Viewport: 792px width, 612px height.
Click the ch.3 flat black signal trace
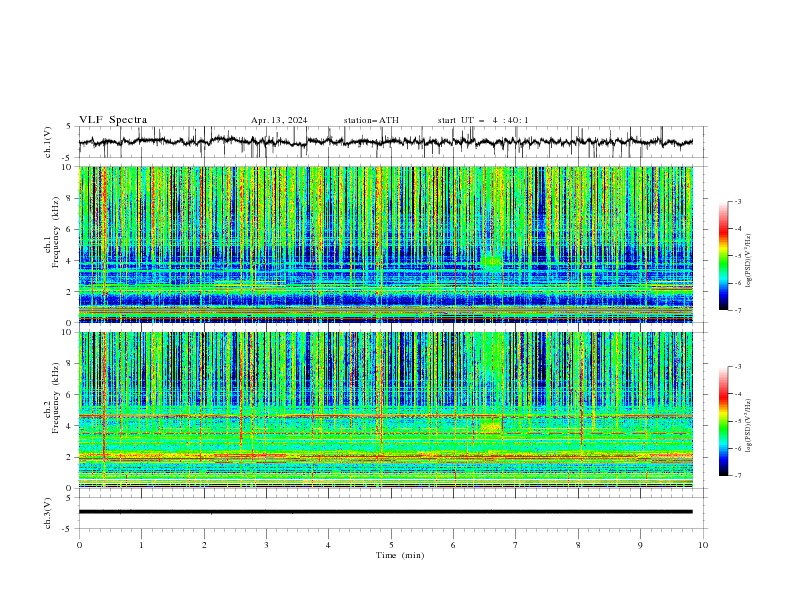coord(385,512)
